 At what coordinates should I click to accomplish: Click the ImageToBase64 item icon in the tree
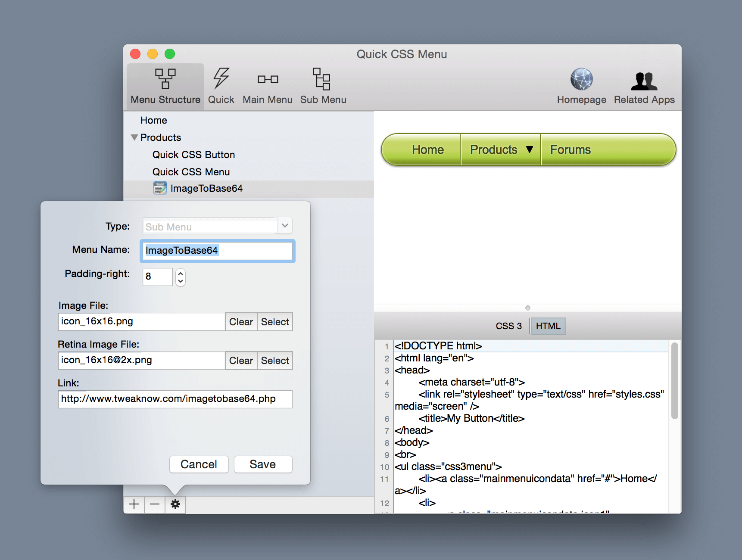pyautogui.click(x=160, y=188)
